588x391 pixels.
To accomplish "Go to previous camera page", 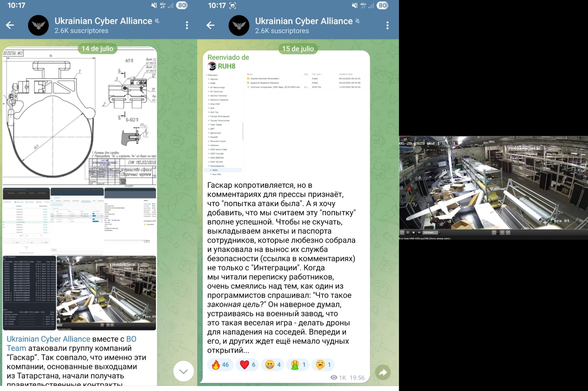I will 502,233.
